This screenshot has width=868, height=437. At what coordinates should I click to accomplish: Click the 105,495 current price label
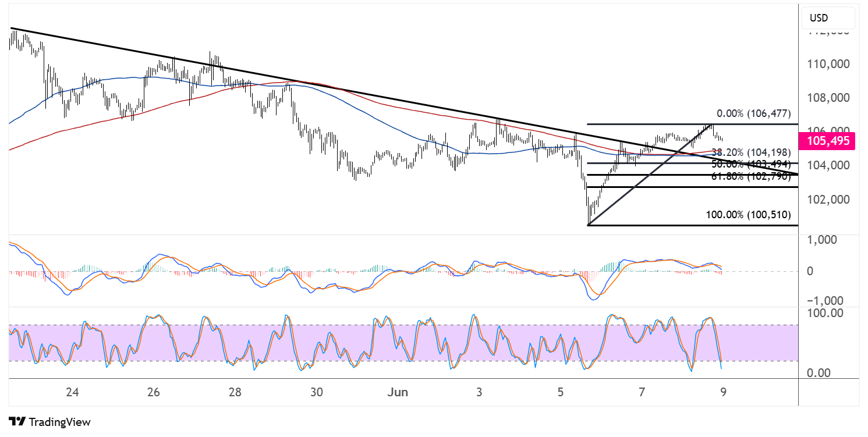[x=827, y=140]
